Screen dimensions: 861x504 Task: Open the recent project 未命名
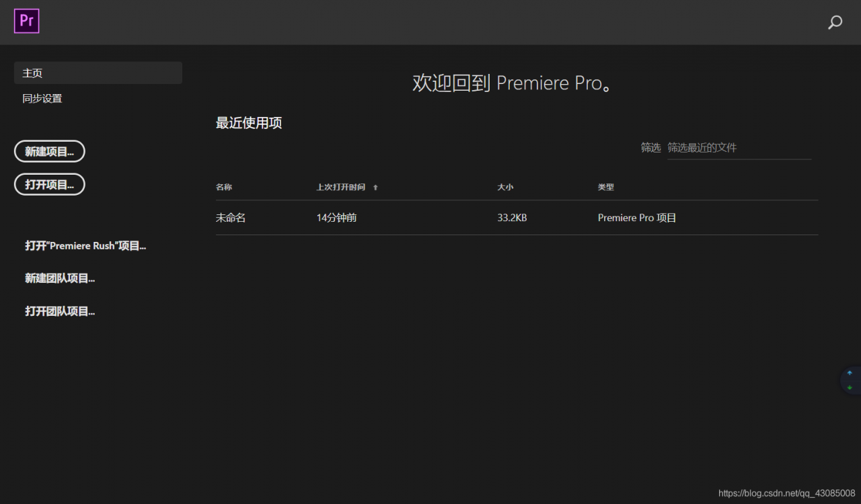click(231, 218)
